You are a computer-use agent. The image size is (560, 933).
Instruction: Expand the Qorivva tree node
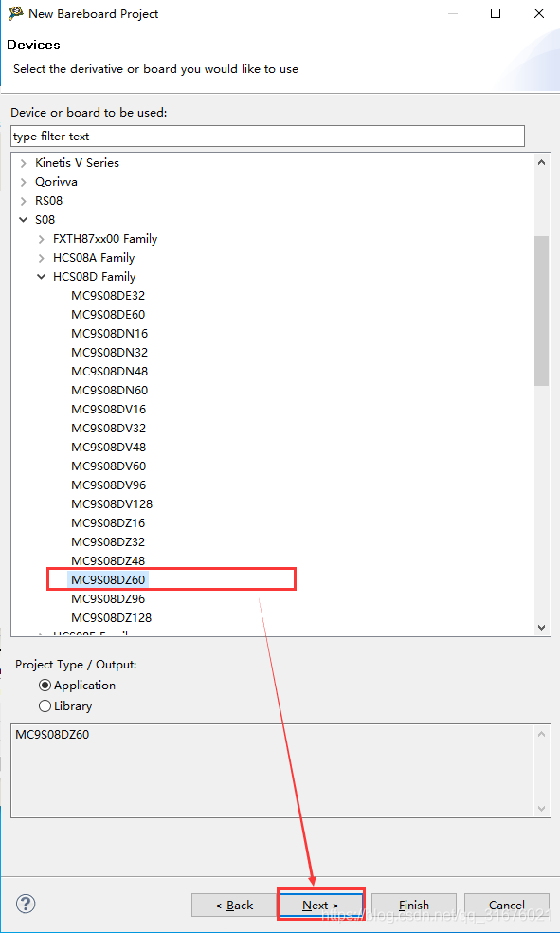[x=23, y=181]
